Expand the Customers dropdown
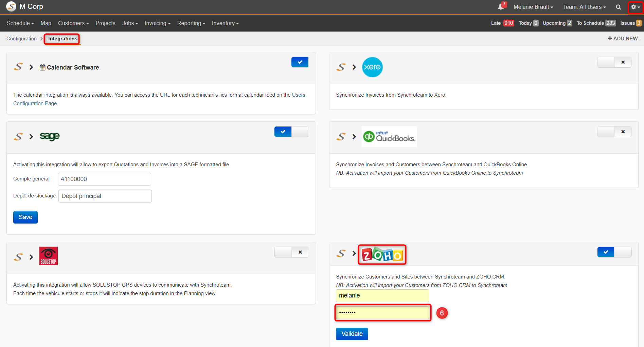 point(73,23)
